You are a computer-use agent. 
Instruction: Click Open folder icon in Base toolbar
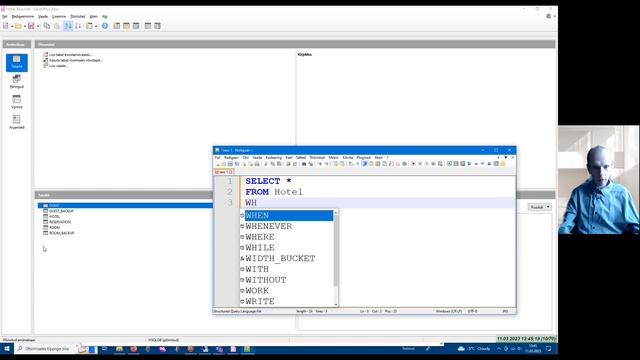[x=18, y=26]
